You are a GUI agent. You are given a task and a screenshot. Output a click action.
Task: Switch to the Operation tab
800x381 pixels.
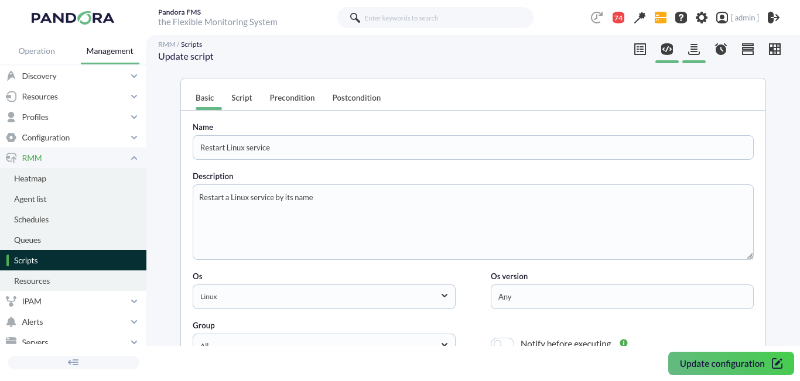[37, 51]
